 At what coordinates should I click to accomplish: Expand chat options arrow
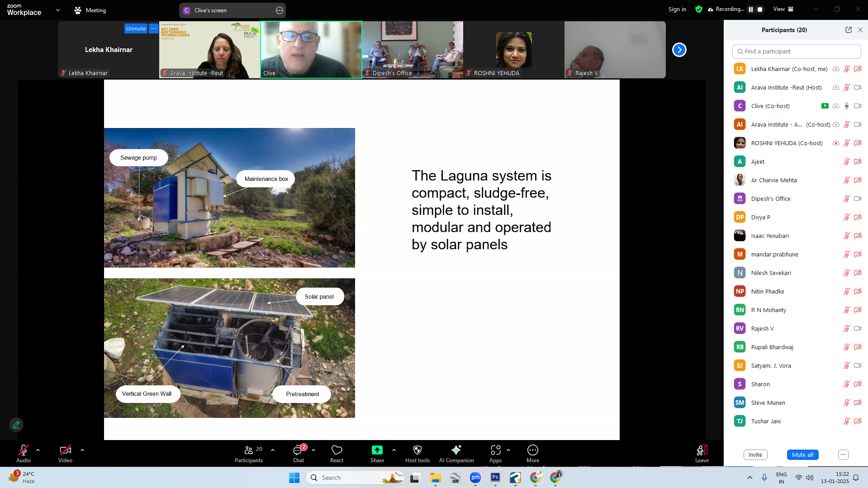(313, 450)
